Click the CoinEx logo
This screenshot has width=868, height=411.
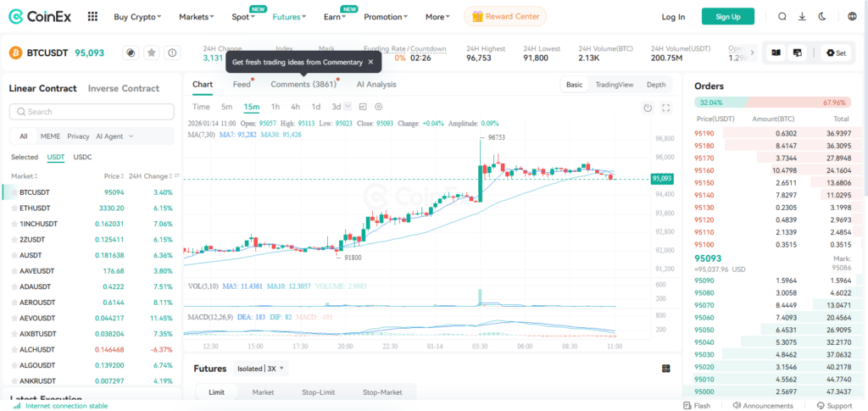click(x=40, y=17)
